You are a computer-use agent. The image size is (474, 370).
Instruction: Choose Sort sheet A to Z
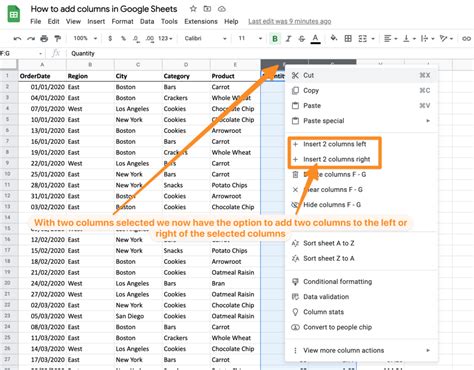tap(362, 243)
